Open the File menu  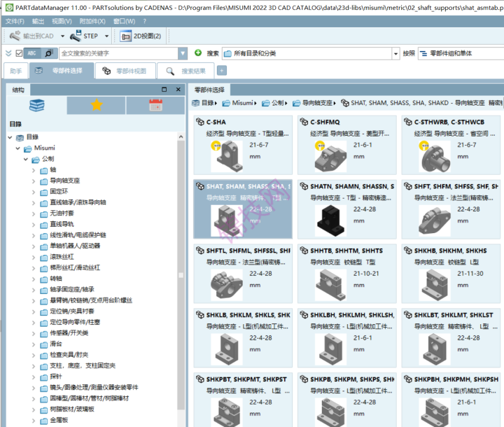[15, 21]
